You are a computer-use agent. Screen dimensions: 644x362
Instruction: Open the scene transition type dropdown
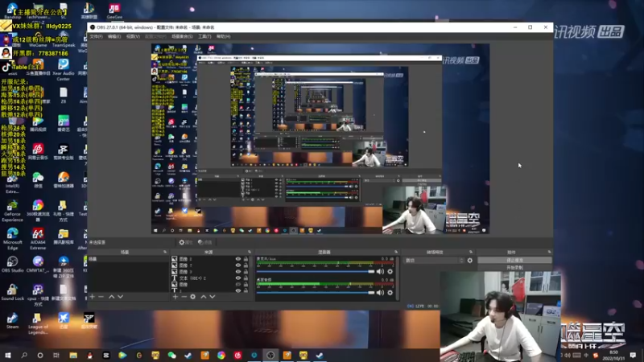[x=434, y=260]
